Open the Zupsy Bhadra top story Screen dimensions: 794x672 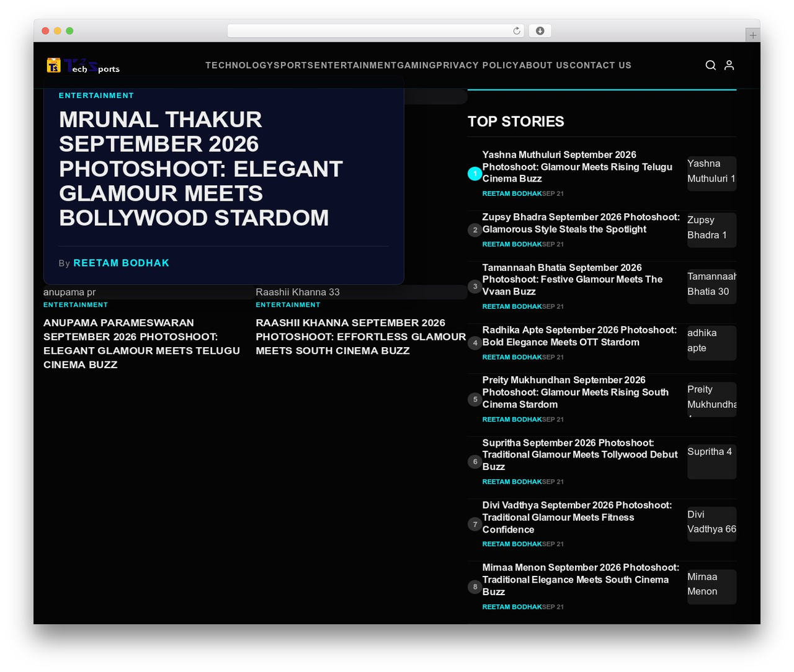581,223
